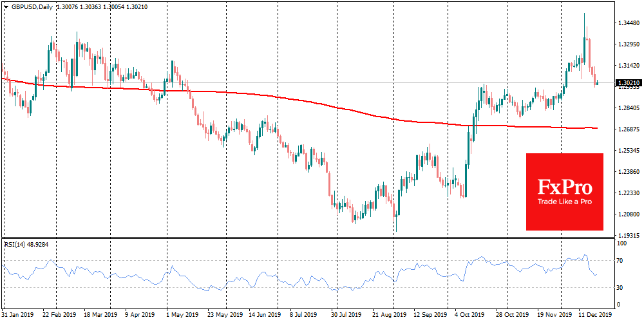Click the small triangle beside GBPUSD,Daily
This screenshot has width=644, height=322.
pos(5,6)
